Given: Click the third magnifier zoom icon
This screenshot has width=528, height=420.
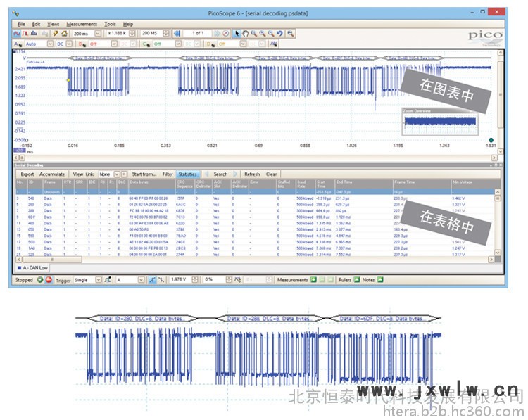Looking at the screenshot, I should coord(271,33).
